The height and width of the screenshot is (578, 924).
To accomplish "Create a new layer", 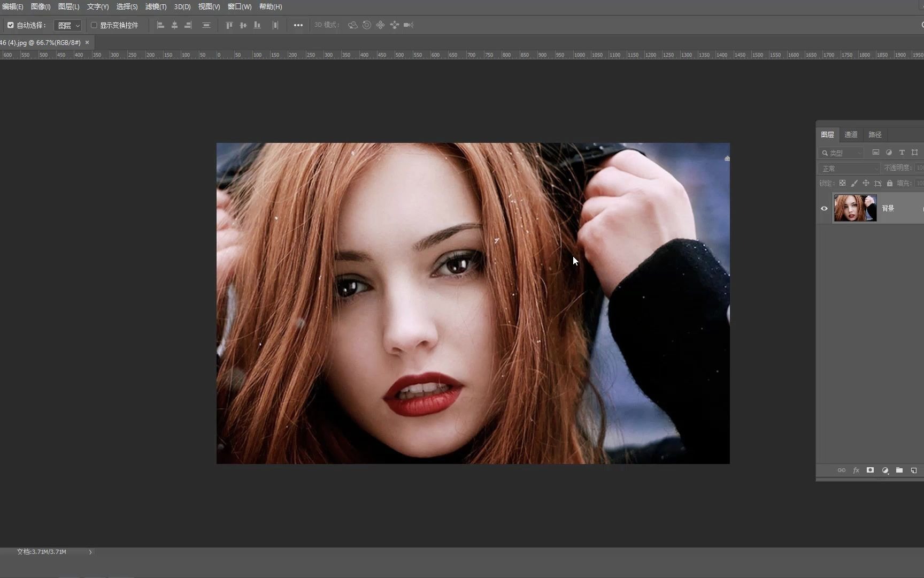I will point(914,470).
